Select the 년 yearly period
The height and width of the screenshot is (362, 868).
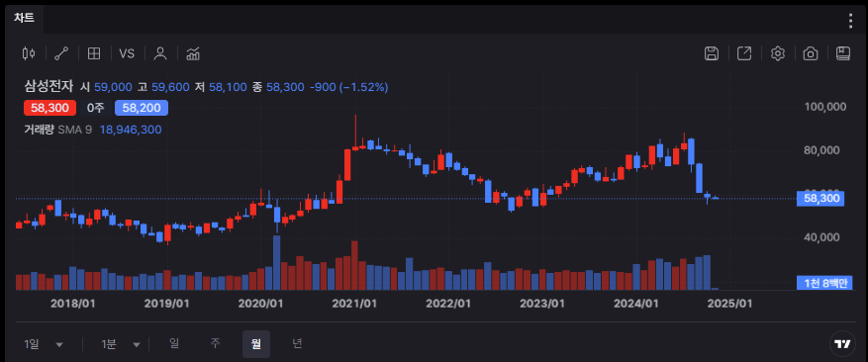point(297,344)
